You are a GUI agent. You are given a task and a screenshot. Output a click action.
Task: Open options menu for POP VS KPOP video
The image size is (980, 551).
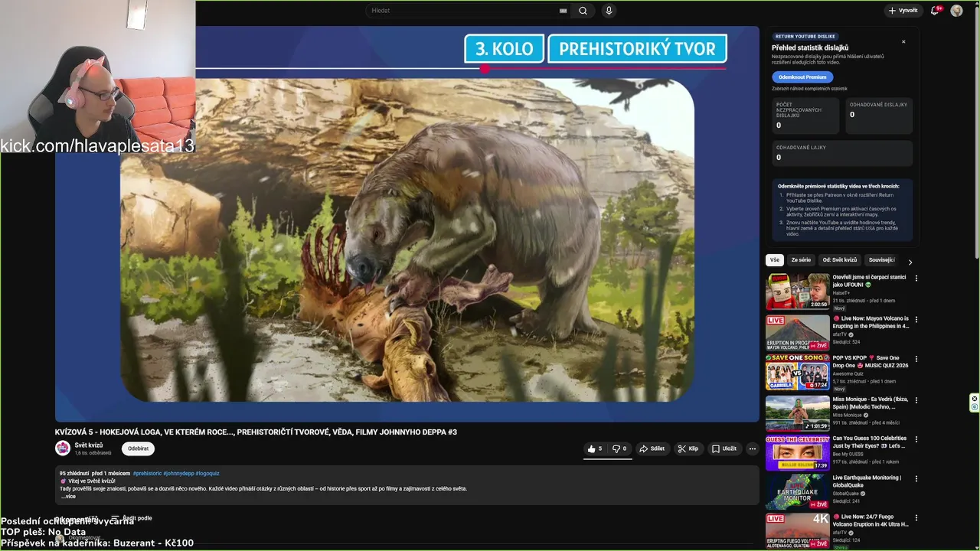[916, 359]
